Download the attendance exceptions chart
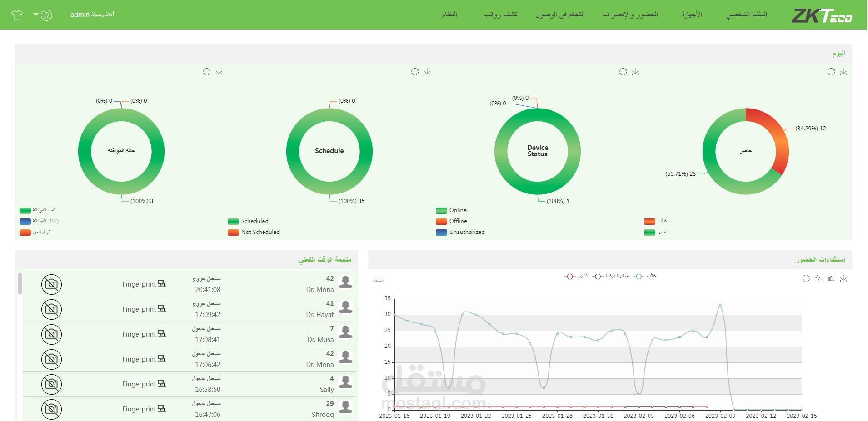This screenshot has height=421, width=868. (844, 278)
